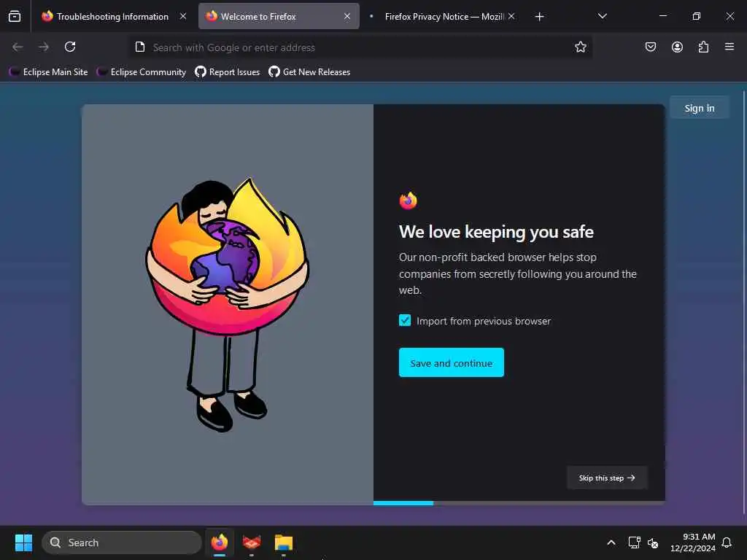This screenshot has height=560, width=747.
Task: Open the Save to Pocket icon
Action: click(x=650, y=47)
